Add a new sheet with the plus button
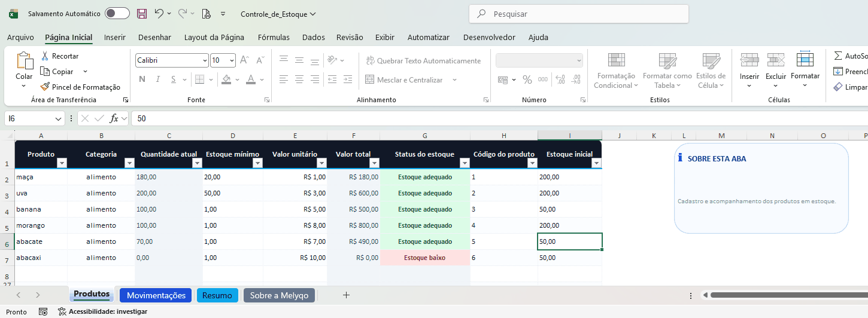 point(346,295)
